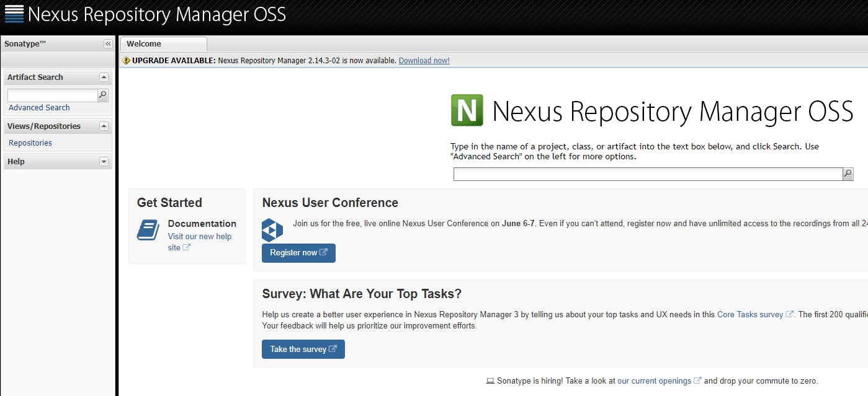
Task: Collapse the Artifact Search section
Action: pos(104,77)
